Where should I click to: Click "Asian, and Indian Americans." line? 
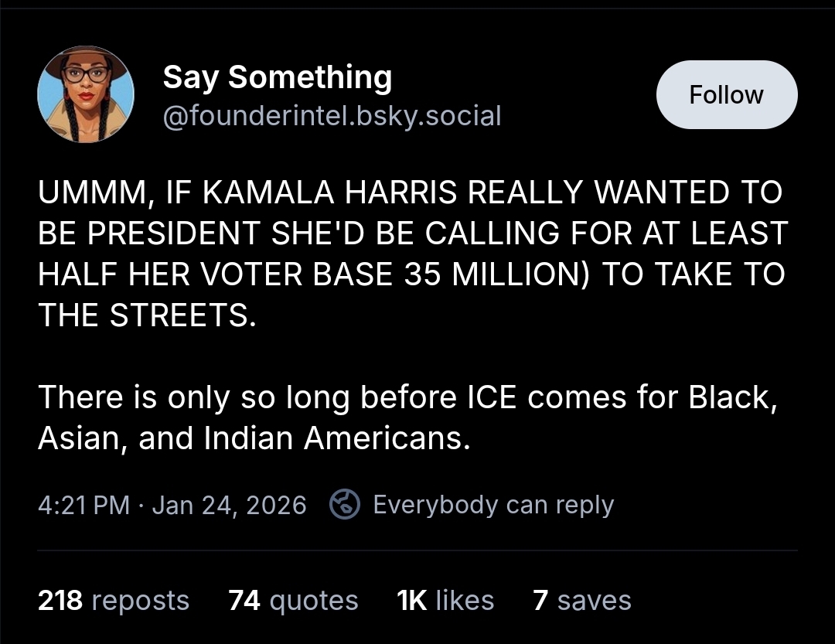(254, 438)
